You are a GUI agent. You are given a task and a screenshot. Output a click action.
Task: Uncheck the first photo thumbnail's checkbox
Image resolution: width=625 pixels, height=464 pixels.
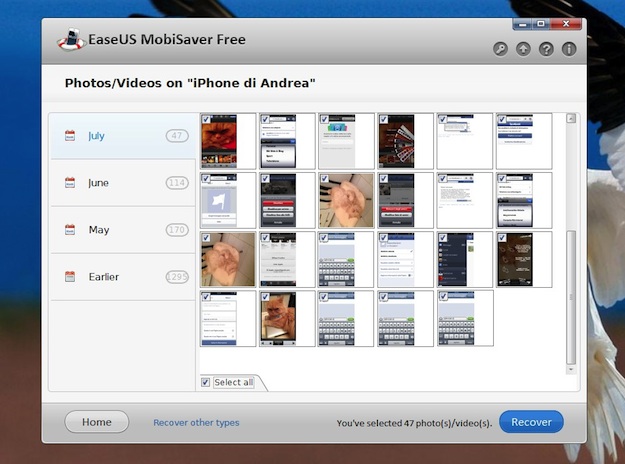[206, 119]
